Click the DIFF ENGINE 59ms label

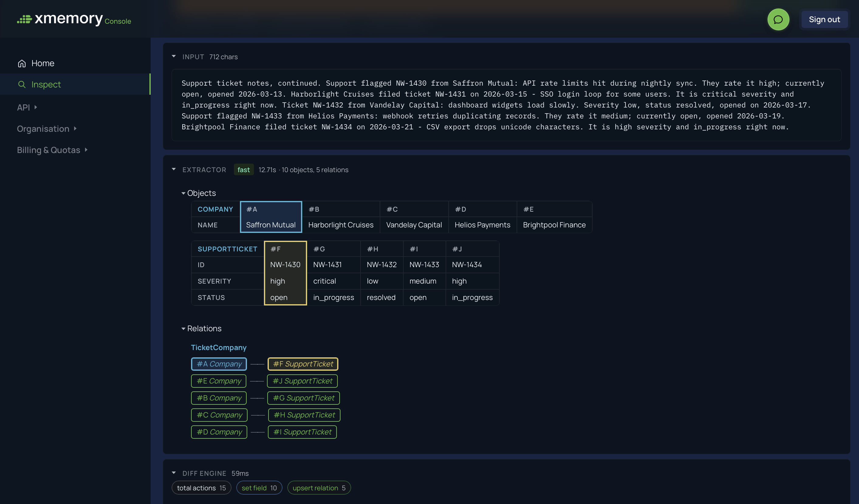click(x=215, y=473)
